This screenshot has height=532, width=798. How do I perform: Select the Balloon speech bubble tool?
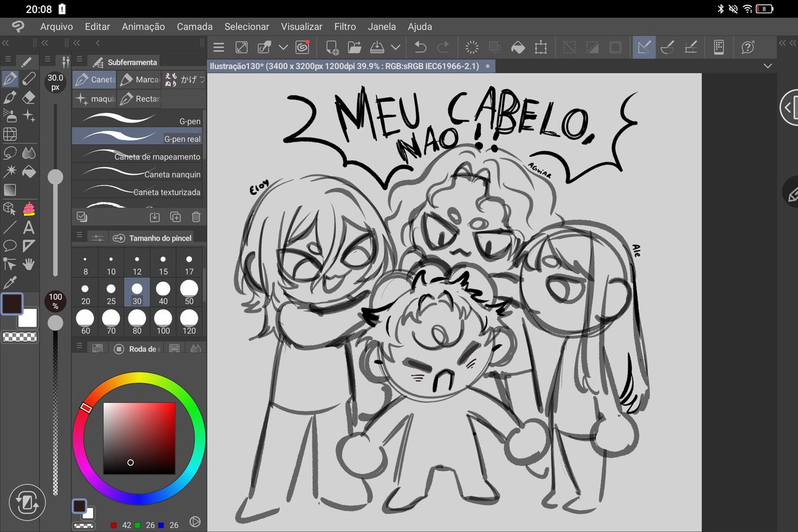(10, 245)
